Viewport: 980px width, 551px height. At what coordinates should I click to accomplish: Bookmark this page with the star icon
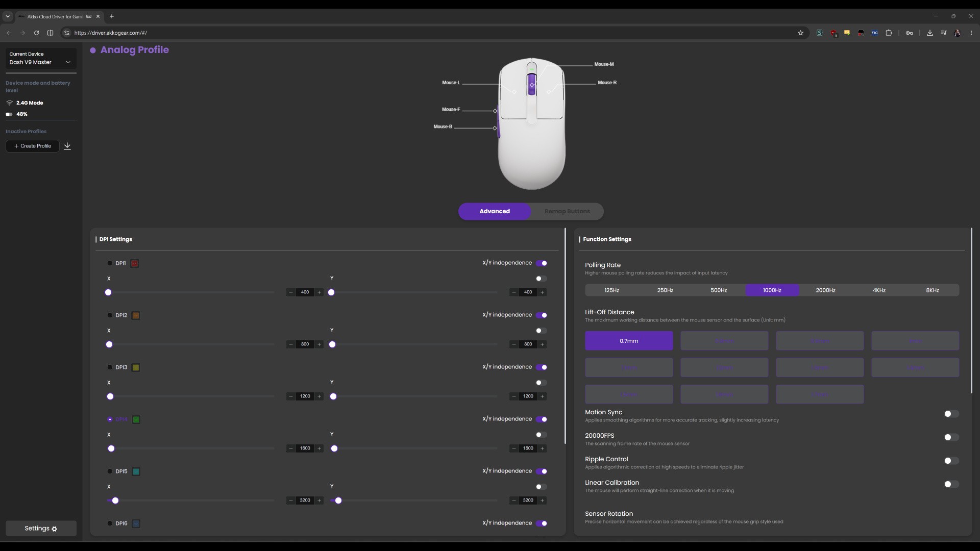[x=800, y=33]
